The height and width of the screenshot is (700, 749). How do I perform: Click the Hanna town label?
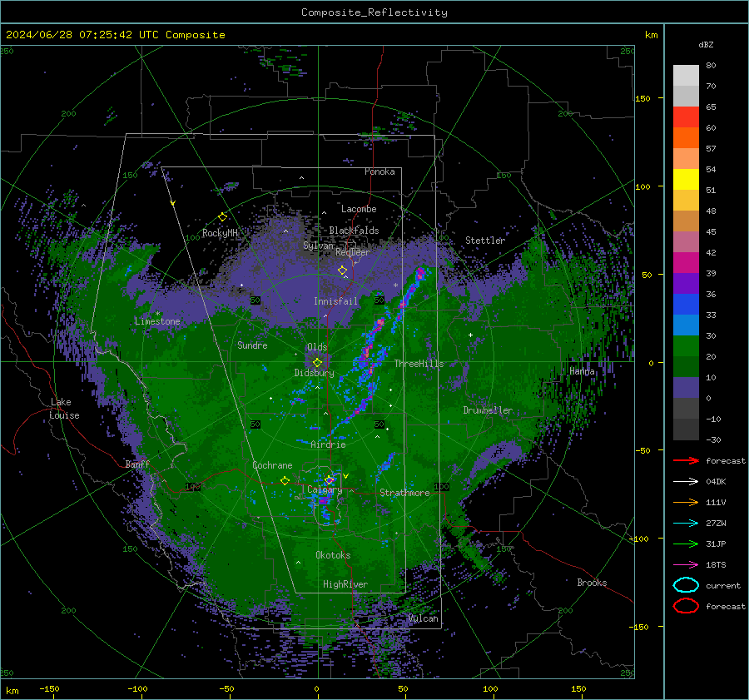(x=582, y=371)
